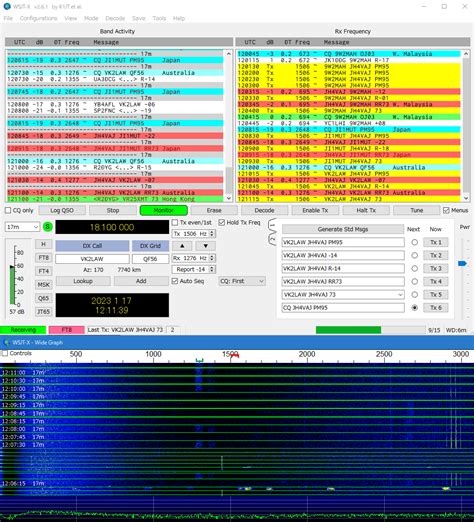Send Tx 4 message now
Screen dimensions: 474x522
pyautogui.click(x=435, y=282)
